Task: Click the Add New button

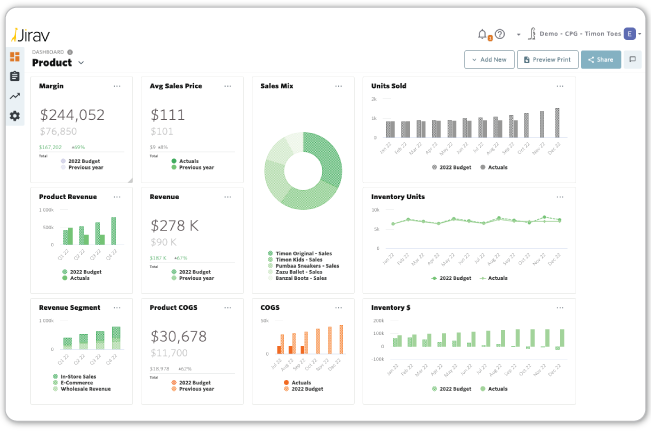Action: [489, 60]
